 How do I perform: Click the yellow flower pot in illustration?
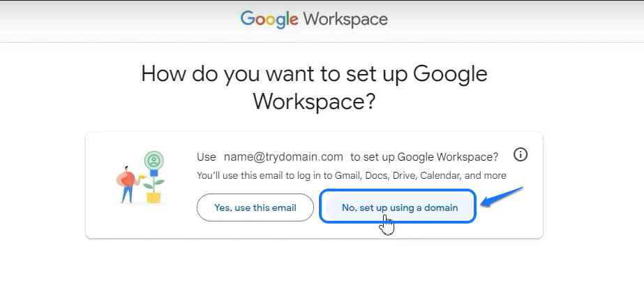pos(153,196)
